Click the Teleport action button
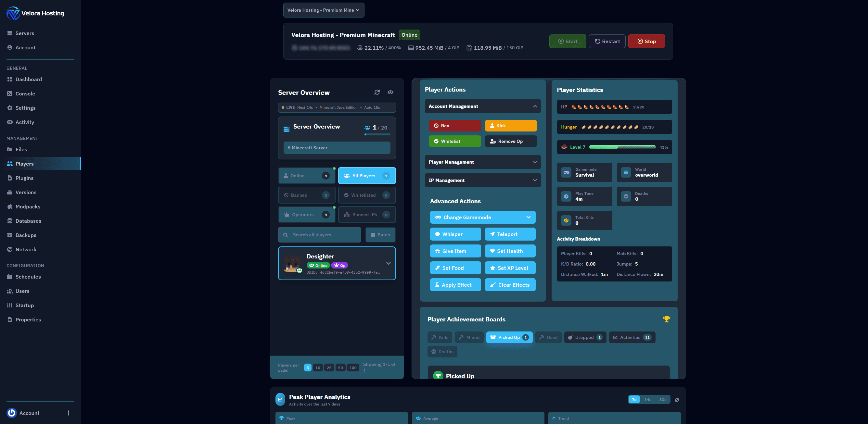 510,234
